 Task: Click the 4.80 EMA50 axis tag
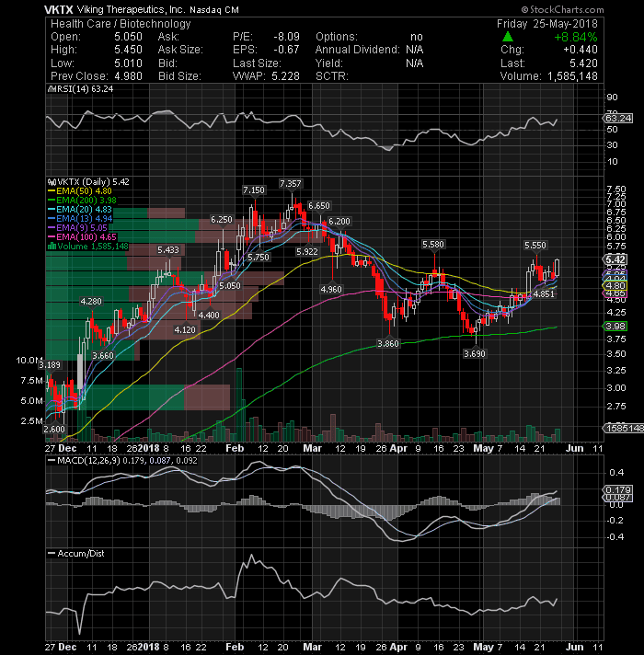[615, 286]
